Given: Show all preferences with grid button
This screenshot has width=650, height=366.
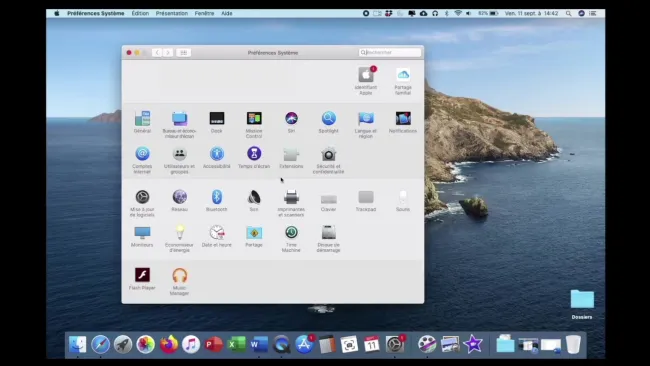Looking at the screenshot, I should (183, 53).
